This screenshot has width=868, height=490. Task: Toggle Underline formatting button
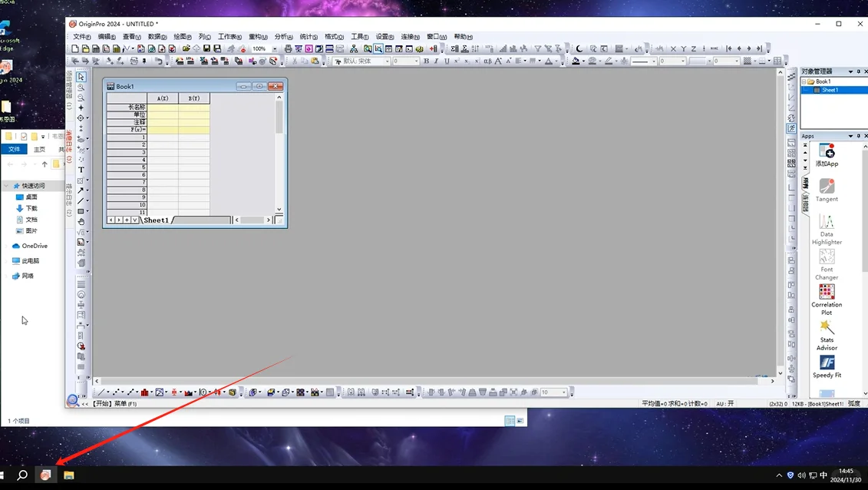(447, 61)
